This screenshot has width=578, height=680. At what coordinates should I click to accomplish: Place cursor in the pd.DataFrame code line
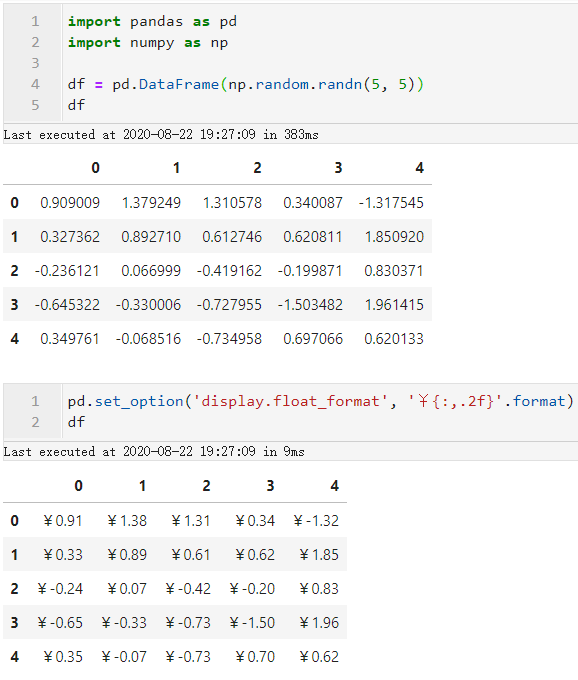click(x=245, y=84)
